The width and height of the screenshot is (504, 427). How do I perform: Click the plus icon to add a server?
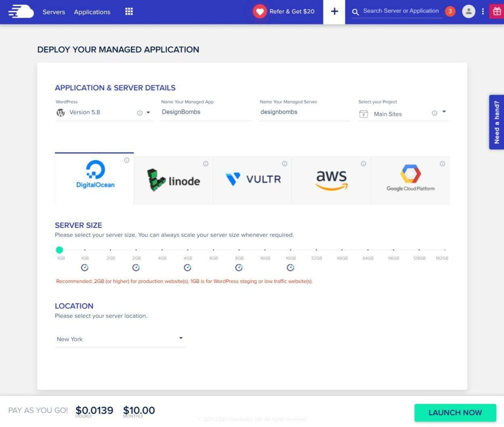(334, 11)
